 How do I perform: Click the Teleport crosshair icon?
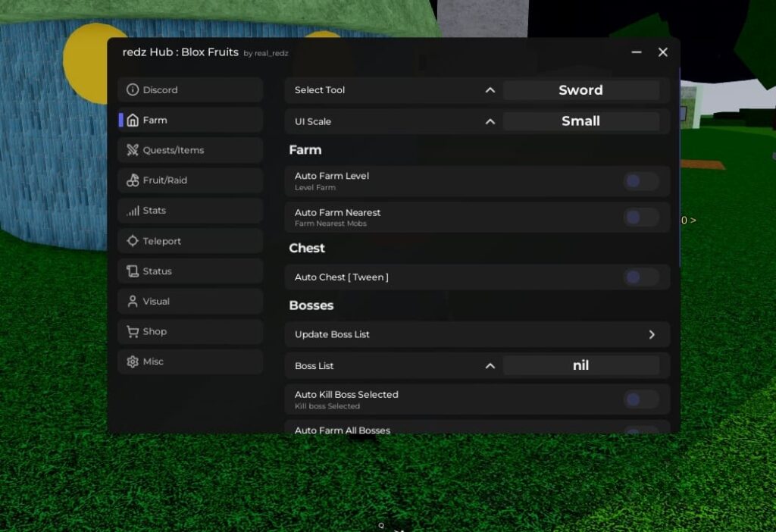click(x=133, y=241)
